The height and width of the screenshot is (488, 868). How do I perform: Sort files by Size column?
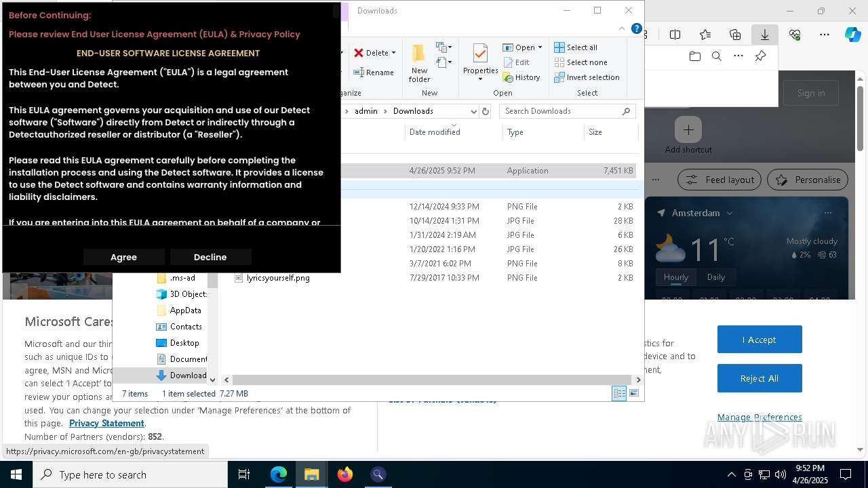click(610, 132)
